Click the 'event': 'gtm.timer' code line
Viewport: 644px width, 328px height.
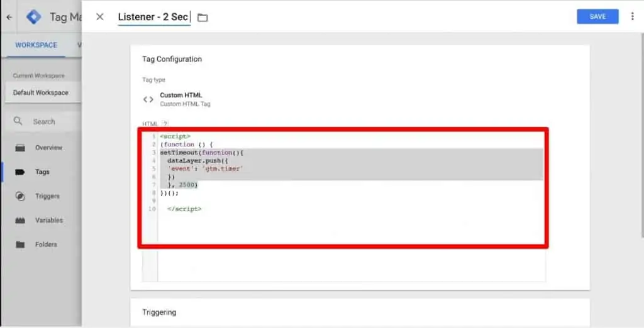(206, 169)
